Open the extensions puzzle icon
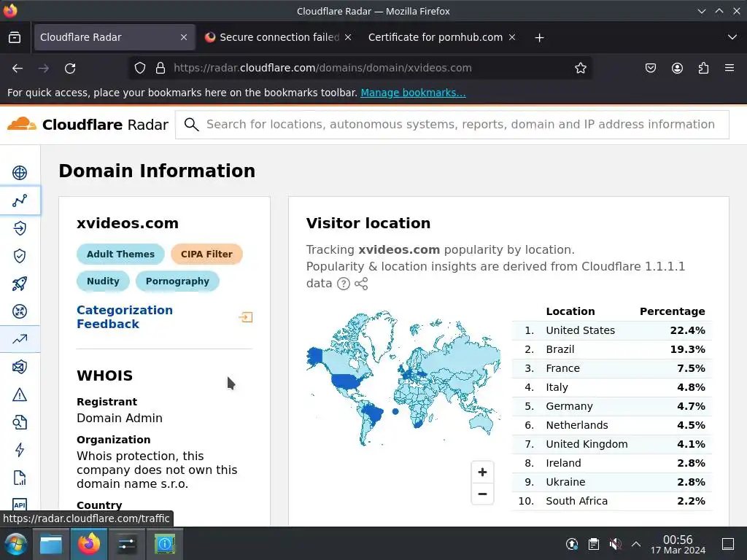747x560 pixels. click(x=703, y=68)
